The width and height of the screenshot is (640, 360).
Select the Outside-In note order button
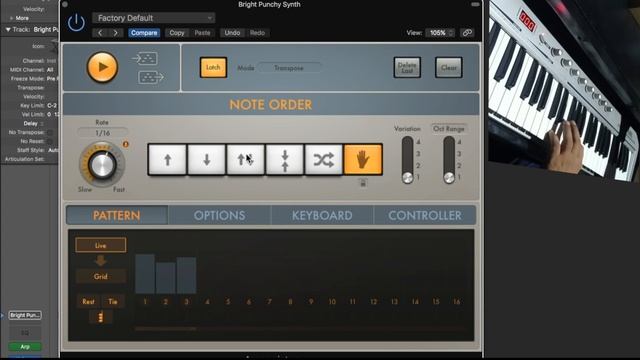pyautogui.click(x=284, y=160)
